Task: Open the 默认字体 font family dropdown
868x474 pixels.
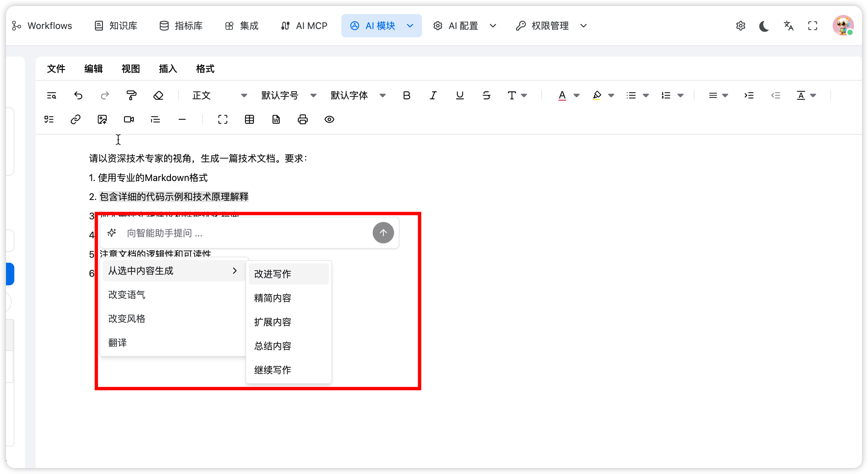Action: pos(357,95)
